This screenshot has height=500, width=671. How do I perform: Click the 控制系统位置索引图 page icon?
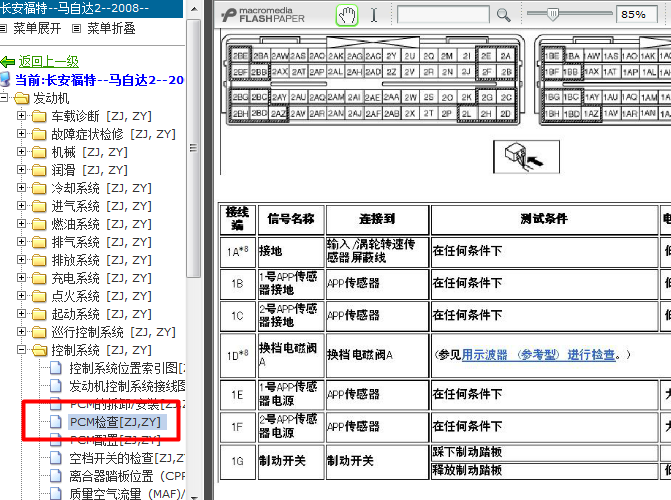click(56, 368)
